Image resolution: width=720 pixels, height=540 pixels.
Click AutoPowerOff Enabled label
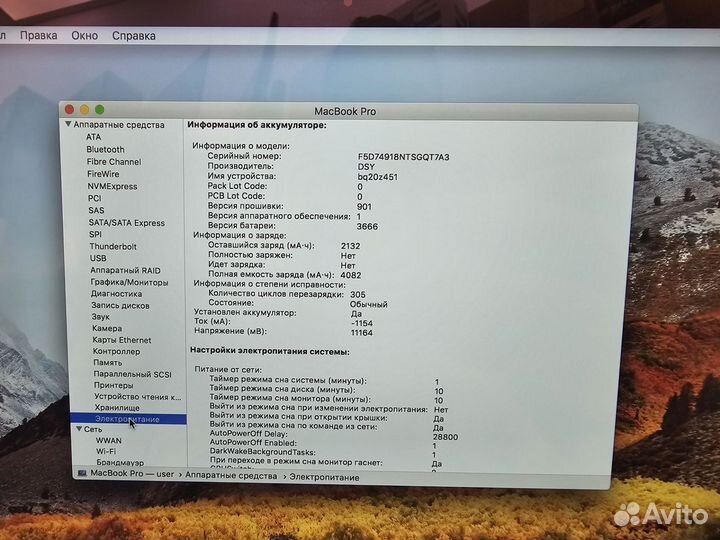click(253, 443)
